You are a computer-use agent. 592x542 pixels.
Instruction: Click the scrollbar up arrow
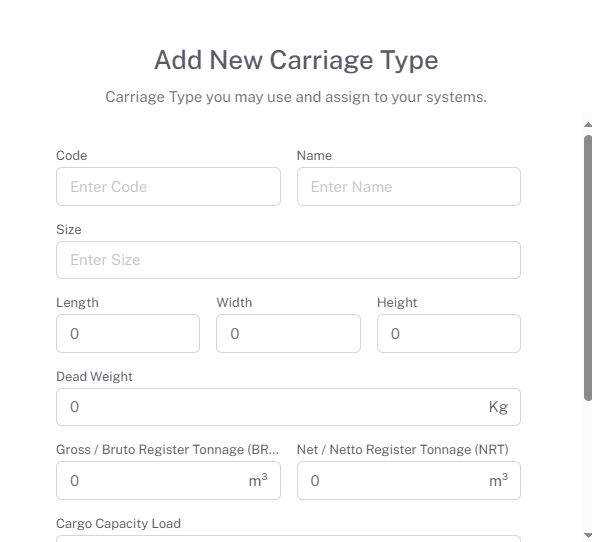click(587, 125)
